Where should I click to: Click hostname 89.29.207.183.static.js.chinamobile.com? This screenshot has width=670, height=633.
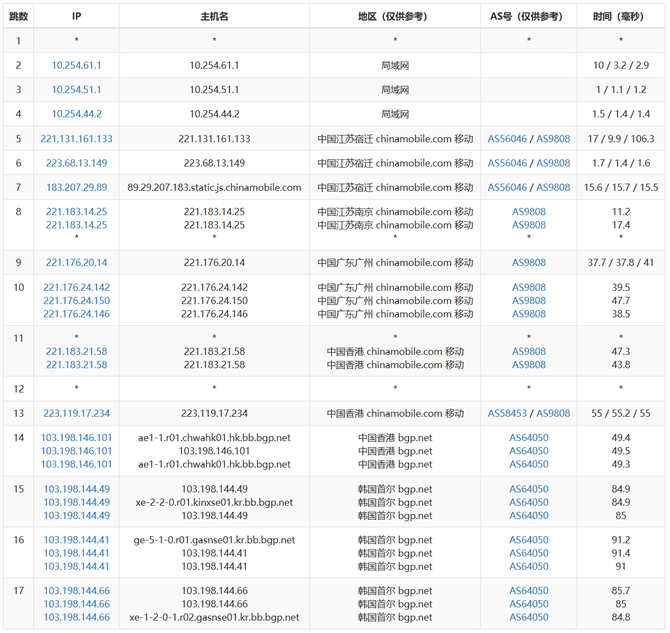pyautogui.click(x=214, y=188)
